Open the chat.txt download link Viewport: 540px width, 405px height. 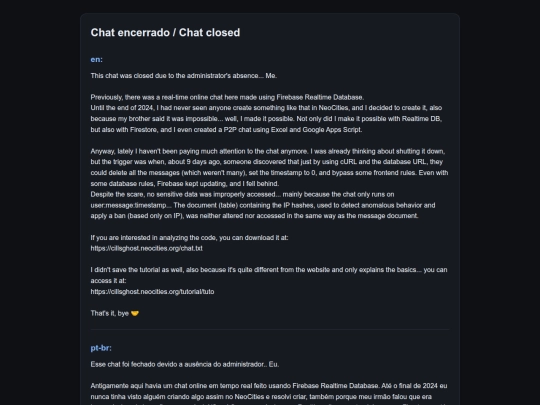click(146, 248)
